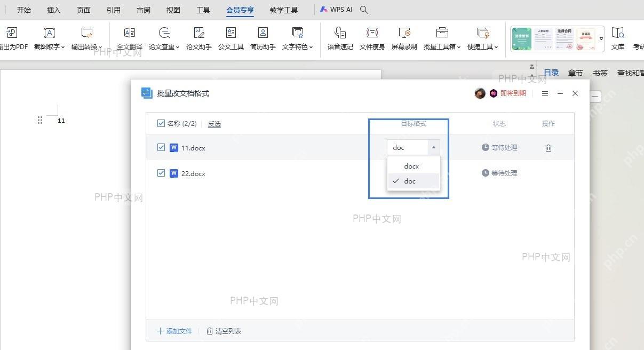The image size is (644, 350).
Task: Open the 便捷工具 convenience tools
Action: tap(483, 38)
